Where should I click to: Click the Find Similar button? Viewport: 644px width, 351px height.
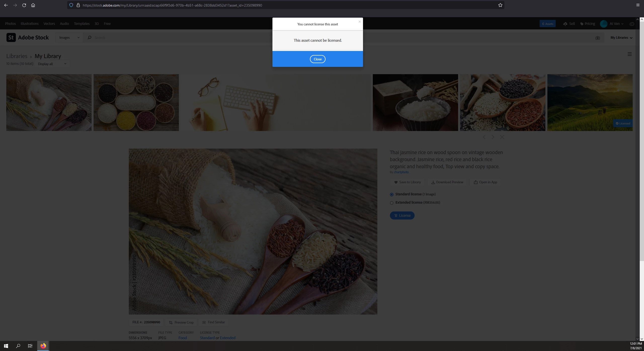coord(214,322)
